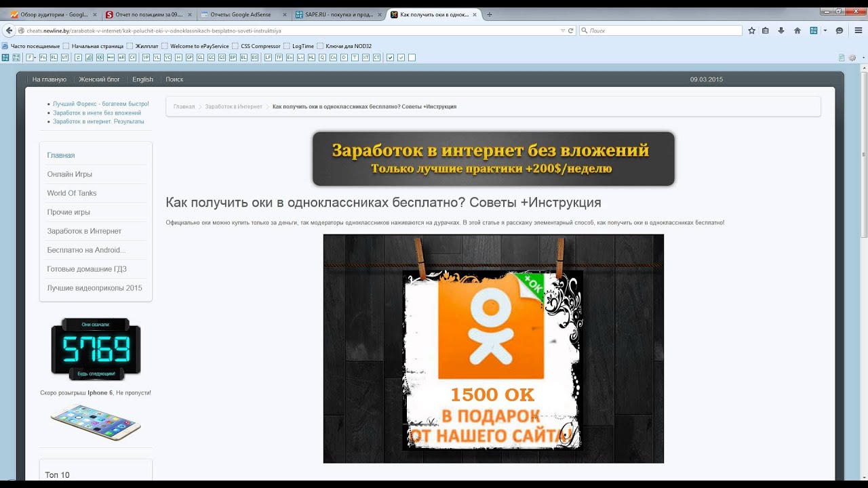
Task: Click the 'Главная' breadcrumb link
Action: click(184, 106)
